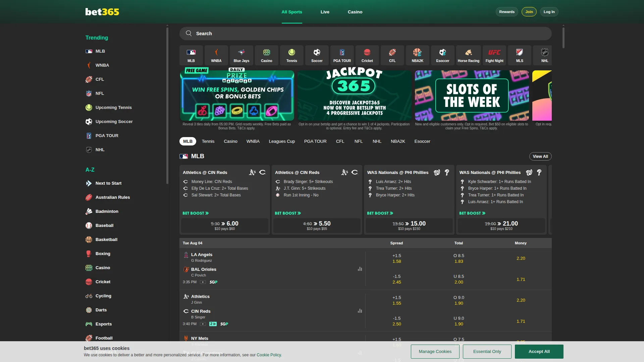Open the MLB sport tile icon

191,55
